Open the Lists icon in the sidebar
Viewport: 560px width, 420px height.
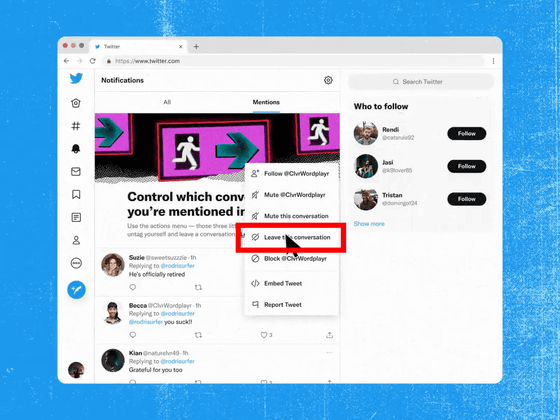pyautogui.click(x=76, y=217)
